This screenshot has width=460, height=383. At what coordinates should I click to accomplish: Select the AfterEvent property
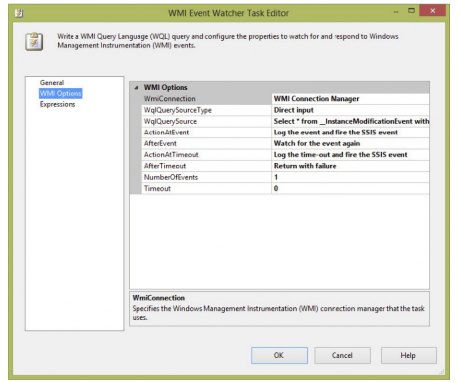[207, 143]
